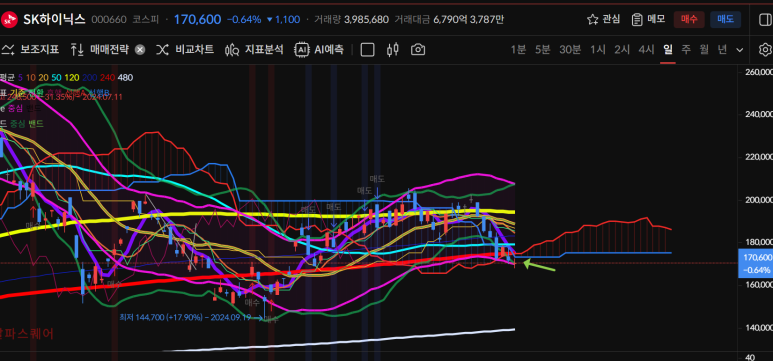Change chart type via the candlestick icon

click(x=393, y=50)
